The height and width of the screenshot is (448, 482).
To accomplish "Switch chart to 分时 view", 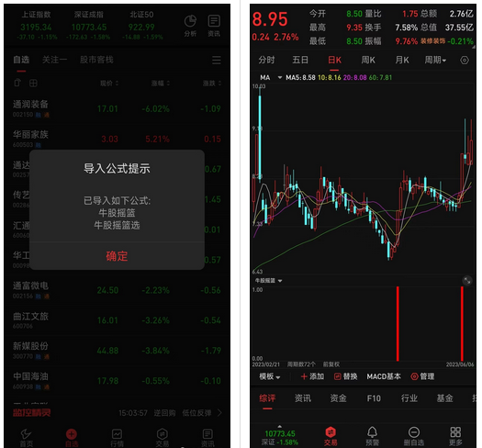I will (266, 60).
